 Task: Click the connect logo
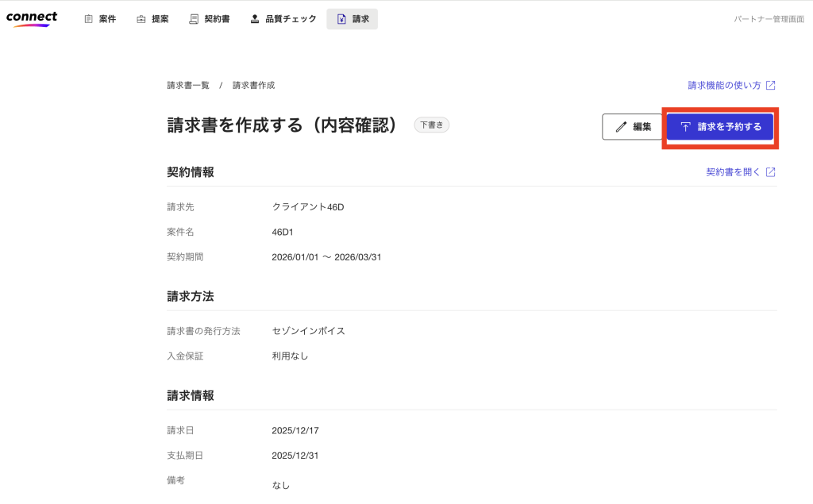[32, 18]
